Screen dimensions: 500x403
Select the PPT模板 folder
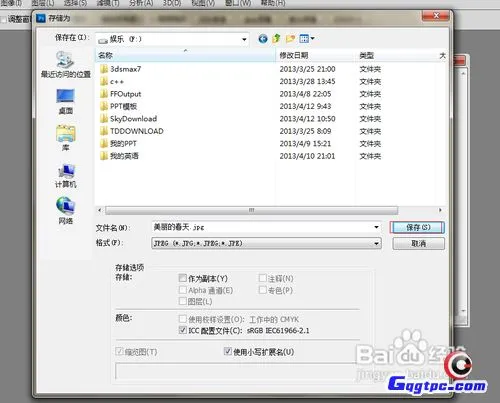(118, 106)
